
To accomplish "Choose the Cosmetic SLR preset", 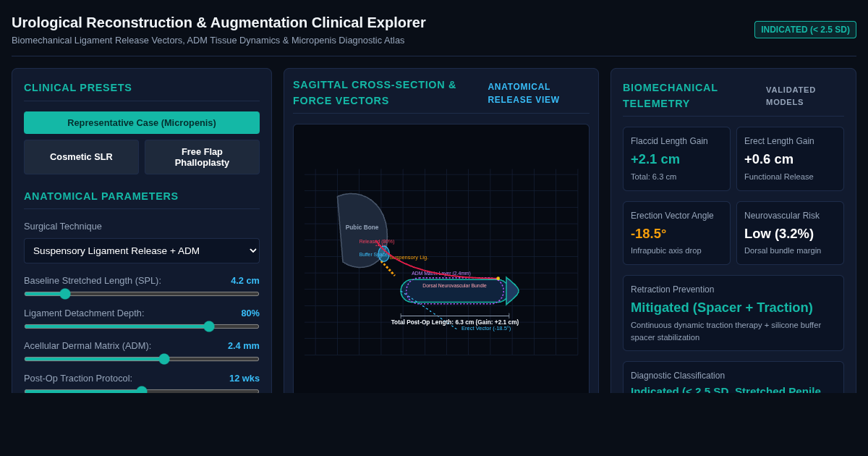I will click(81, 157).
